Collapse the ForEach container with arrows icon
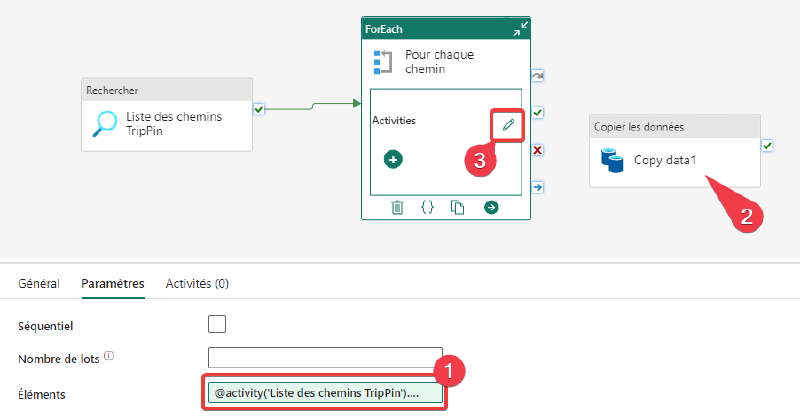The image size is (800, 419). 520,29
